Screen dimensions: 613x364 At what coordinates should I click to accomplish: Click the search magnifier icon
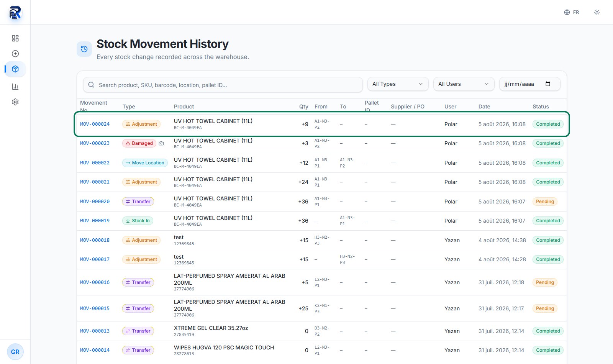[x=91, y=85]
